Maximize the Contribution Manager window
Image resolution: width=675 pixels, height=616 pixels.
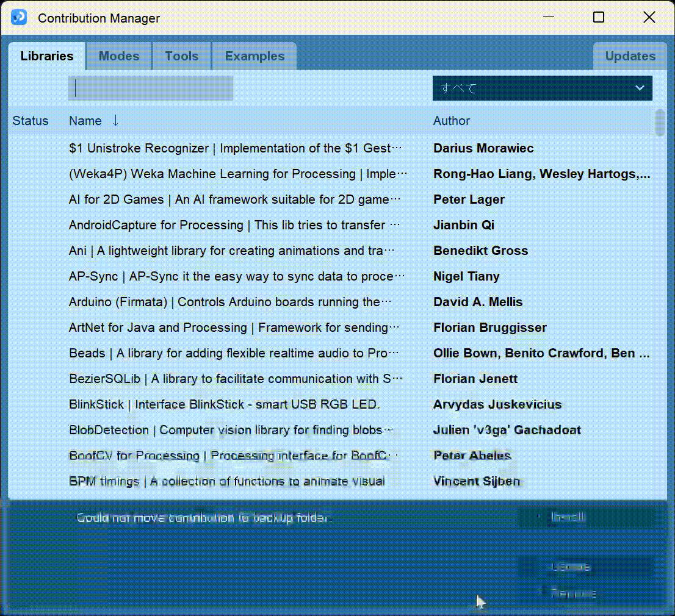coord(598,17)
